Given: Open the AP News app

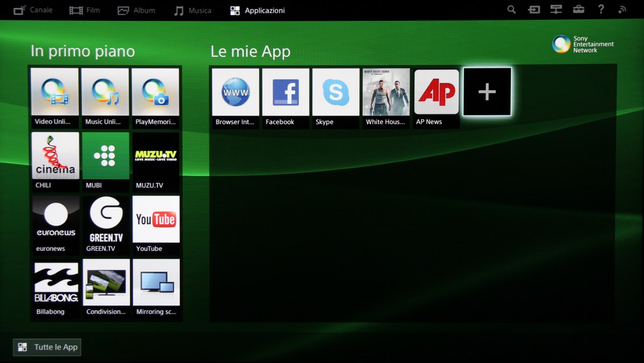Looking at the screenshot, I should [437, 98].
